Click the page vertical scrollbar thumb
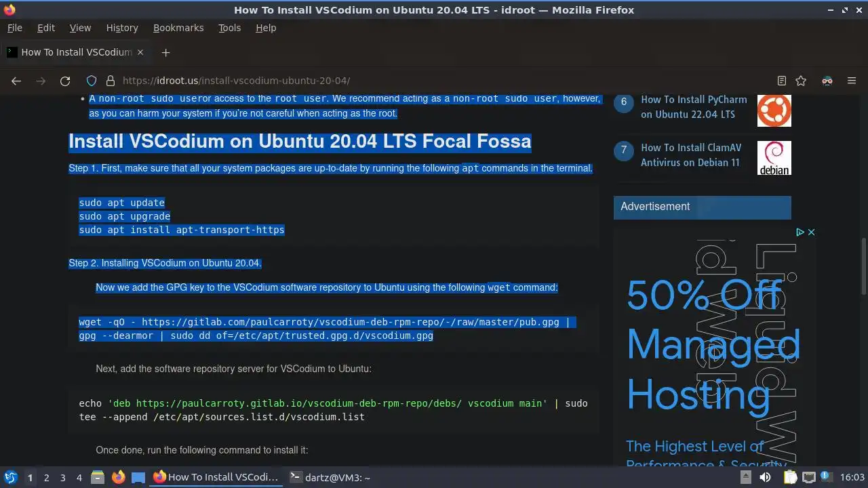 (863, 266)
